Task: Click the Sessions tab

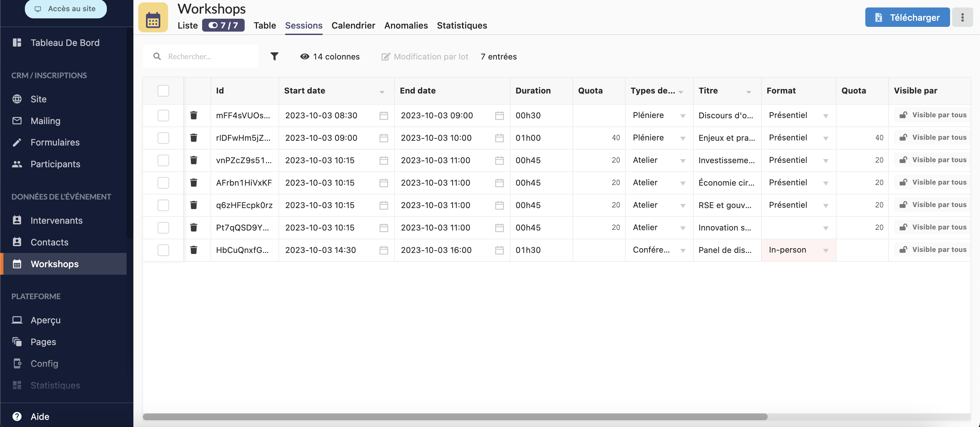Action: (x=304, y=25)
